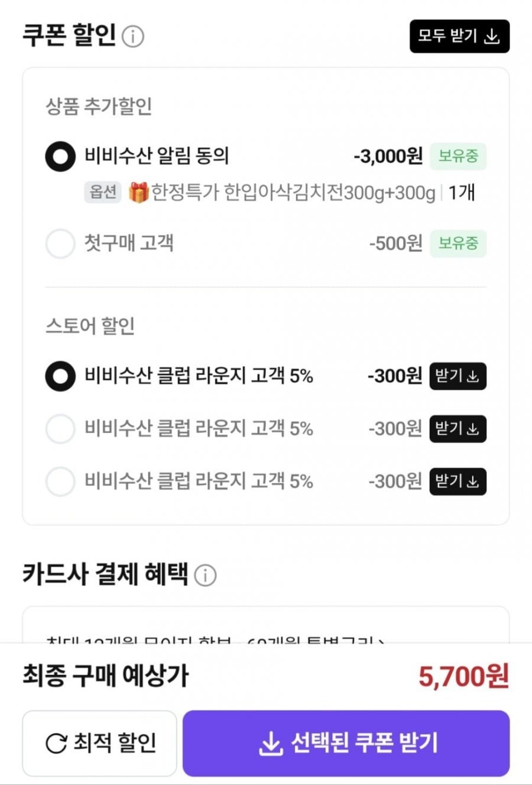The image size is (532, 785).
Task: Click the 옵션 tag label
Action: [103, 192]
